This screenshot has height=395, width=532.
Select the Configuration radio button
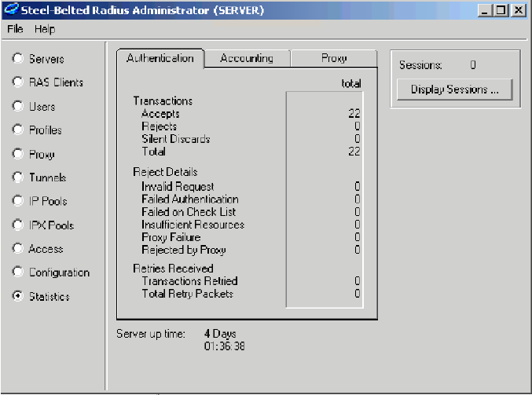[17, 272]
